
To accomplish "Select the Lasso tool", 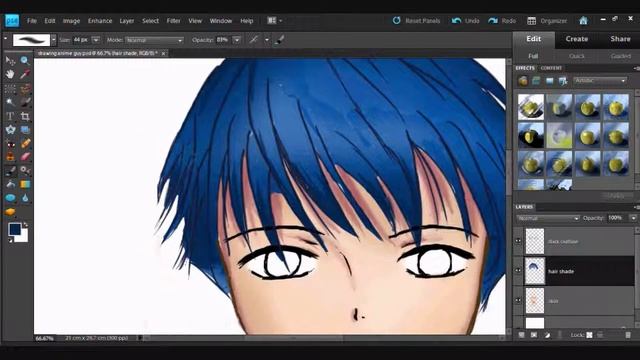I will 25,89.
